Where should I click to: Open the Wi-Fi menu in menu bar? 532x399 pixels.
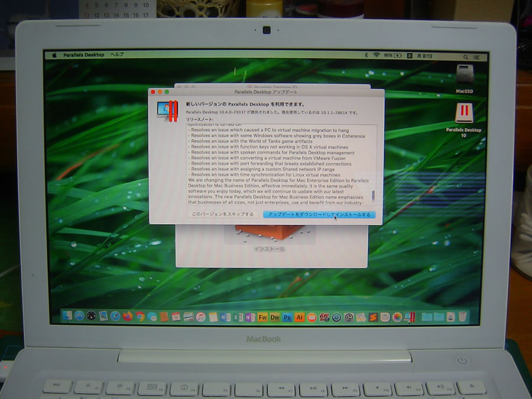coord(377,55)
